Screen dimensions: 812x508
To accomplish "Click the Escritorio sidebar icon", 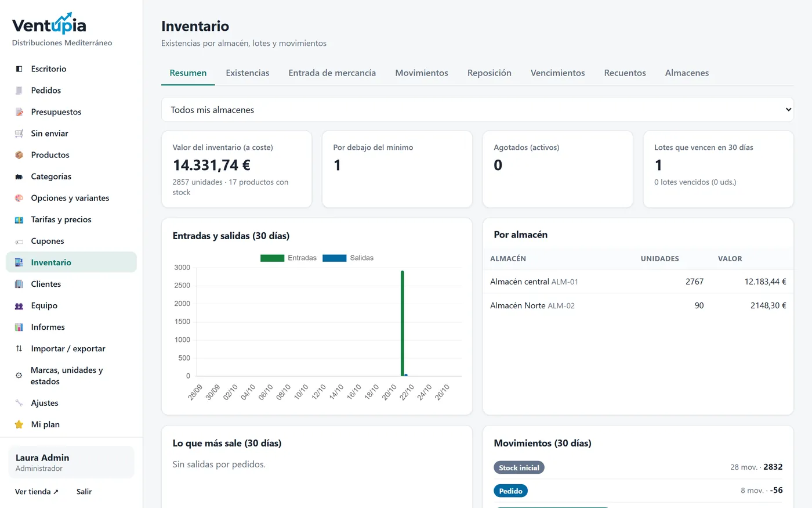I will tap(19, 69).
